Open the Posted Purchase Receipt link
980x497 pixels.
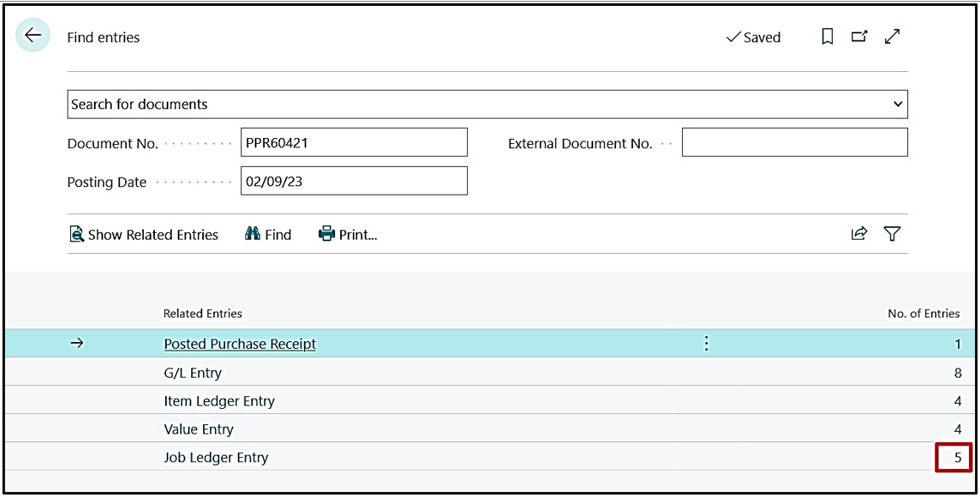click(x=239, y=344)
